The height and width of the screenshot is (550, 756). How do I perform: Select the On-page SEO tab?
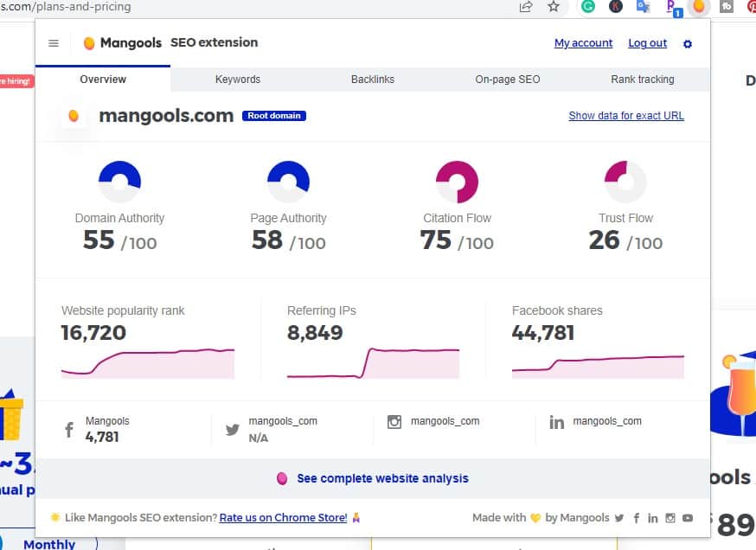[x=508, y=79]
